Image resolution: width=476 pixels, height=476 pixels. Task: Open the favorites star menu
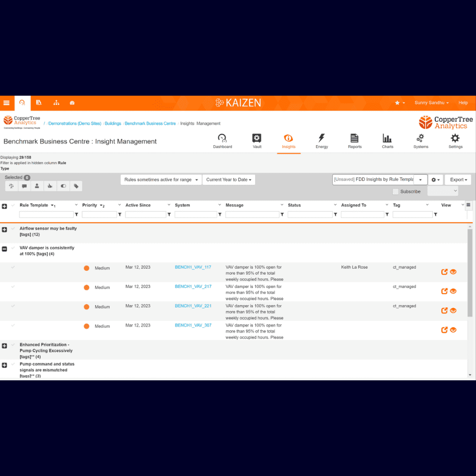[400, 103]
